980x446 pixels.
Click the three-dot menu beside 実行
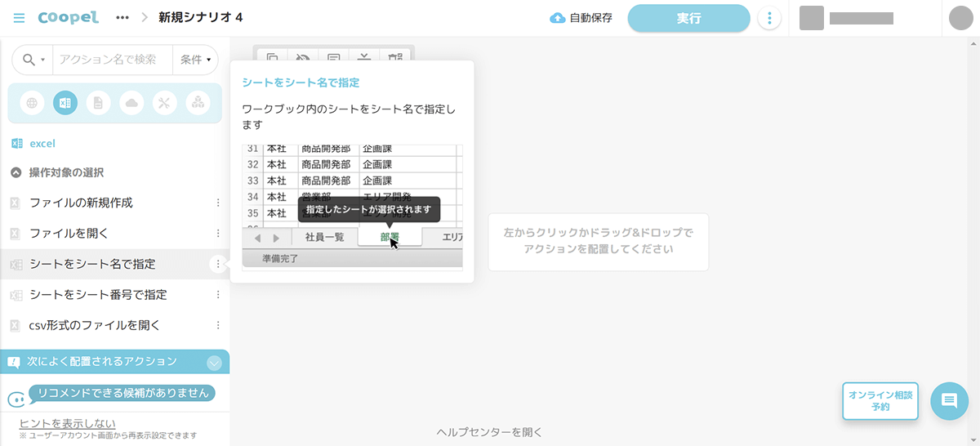point(769,18)
